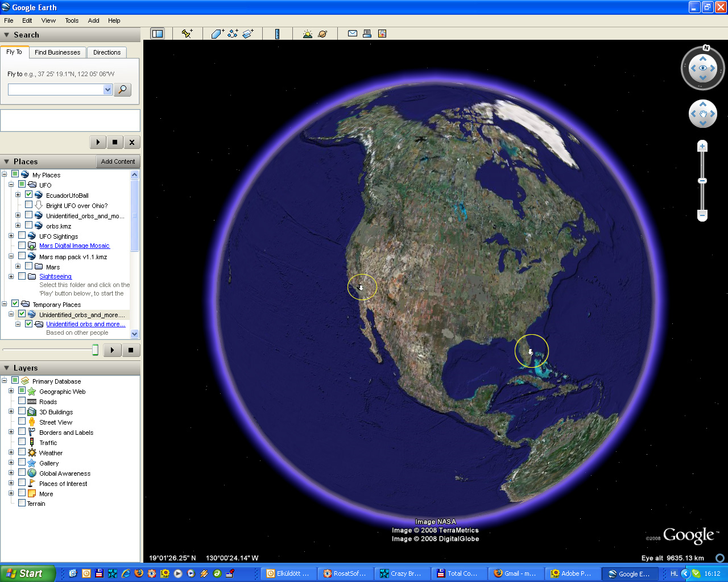Collapse the Places panel triangle

pos(7,161)
